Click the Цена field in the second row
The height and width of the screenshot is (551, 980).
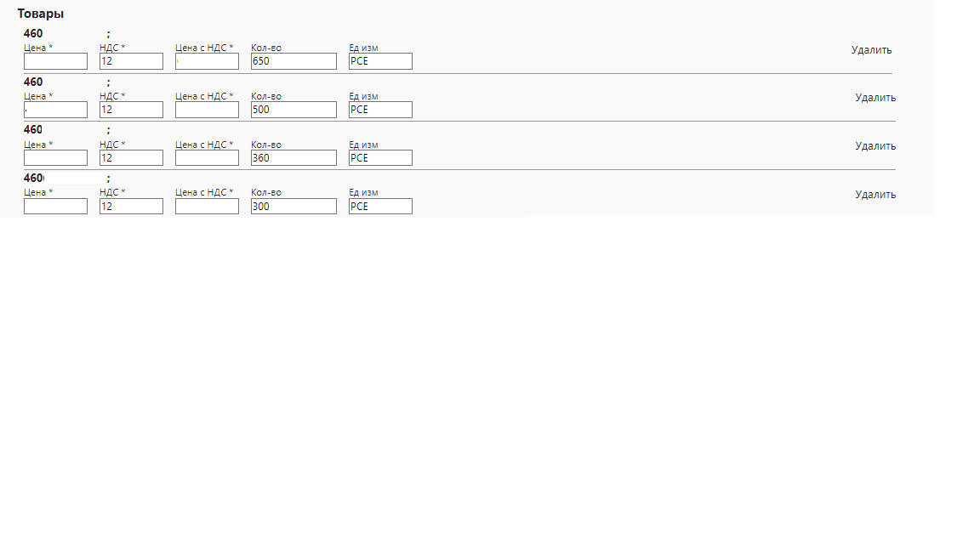point(55,111)
